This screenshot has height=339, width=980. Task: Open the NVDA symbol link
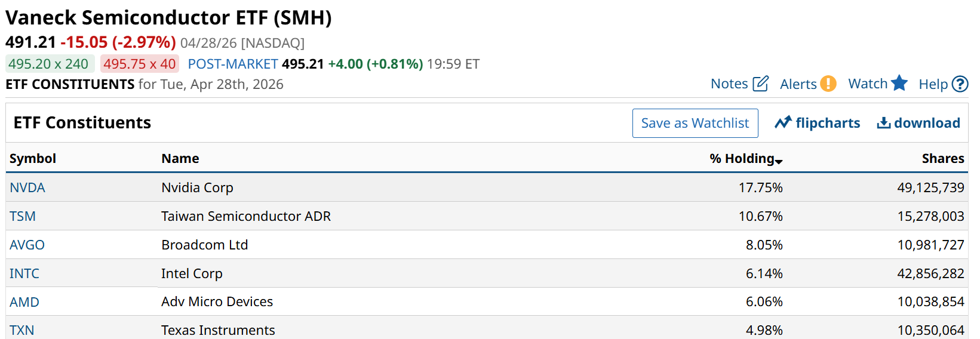click(x=27, y=187)
